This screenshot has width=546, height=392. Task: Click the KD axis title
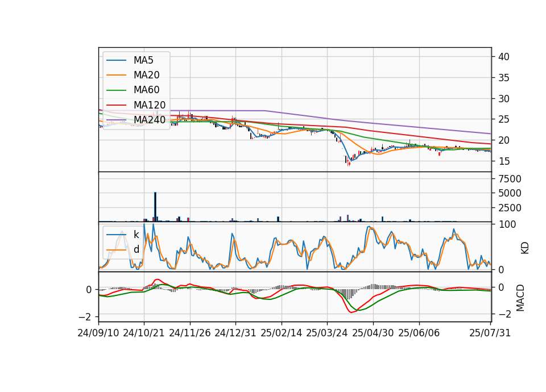(524, 248)
